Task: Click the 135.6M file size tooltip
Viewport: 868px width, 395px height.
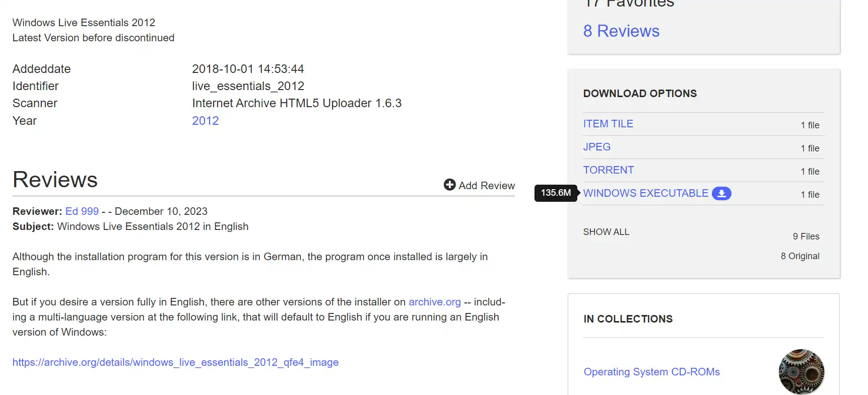Action: (556, 193)
